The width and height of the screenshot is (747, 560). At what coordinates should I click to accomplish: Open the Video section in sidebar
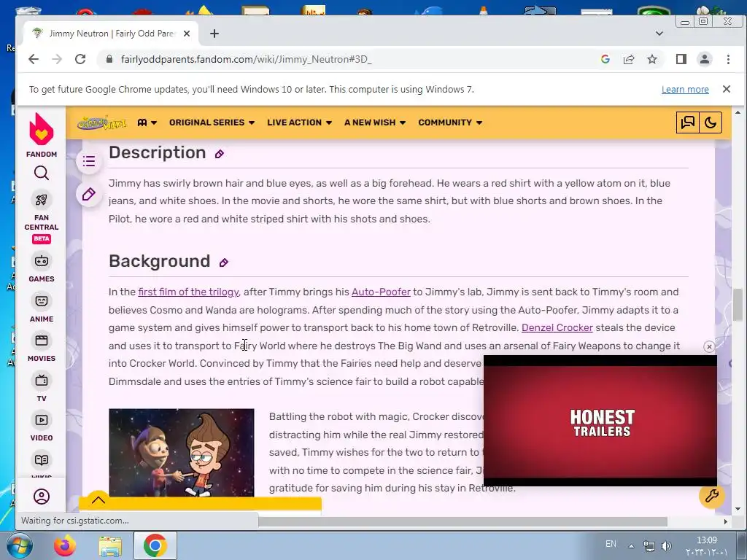tap(42, 427)
